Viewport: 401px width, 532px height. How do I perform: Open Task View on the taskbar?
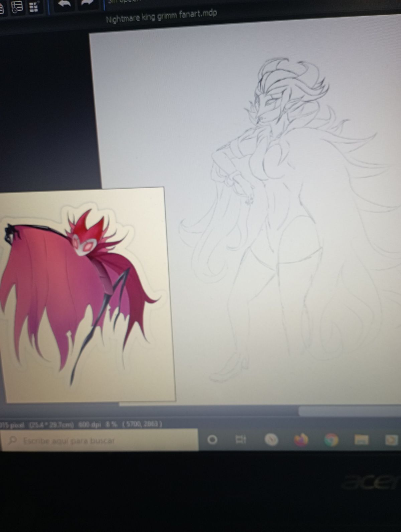pos(241,440)
